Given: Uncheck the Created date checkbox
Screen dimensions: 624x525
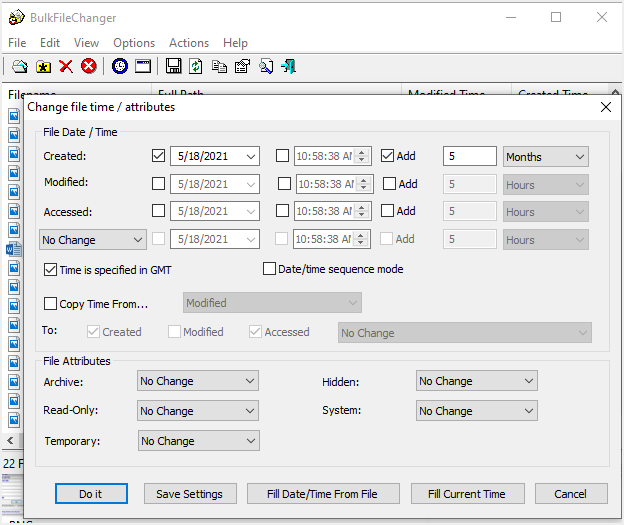Looking at the screenshot, I should click(x=158, y=156).
